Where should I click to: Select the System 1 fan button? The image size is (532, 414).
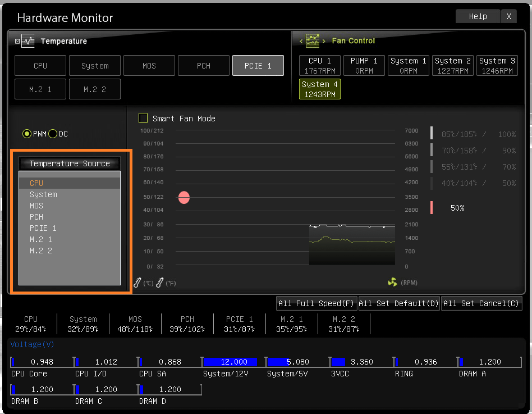coord(409,66)
